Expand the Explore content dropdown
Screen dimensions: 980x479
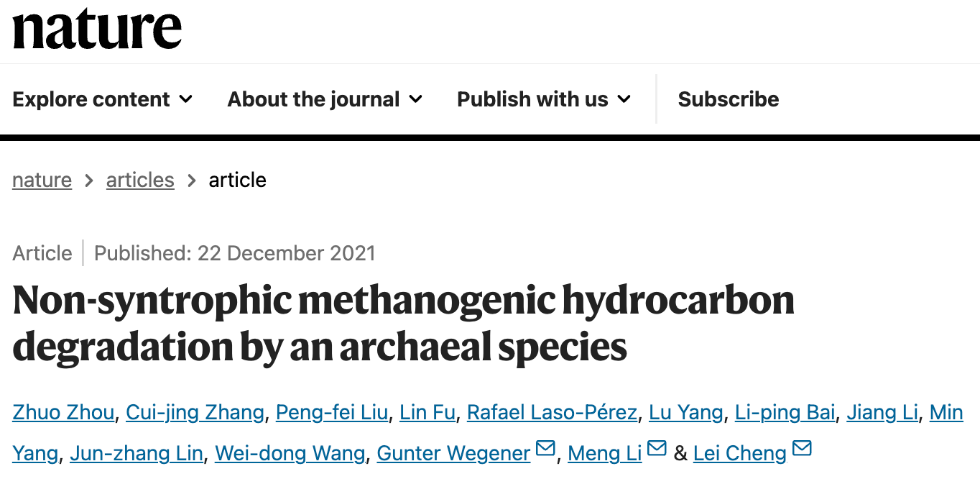(103, 99)
